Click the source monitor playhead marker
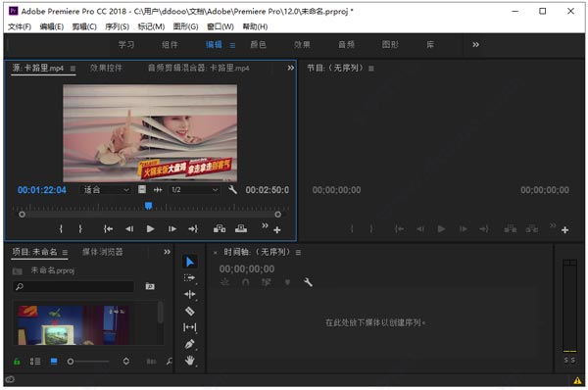 [x=149, y=206]
